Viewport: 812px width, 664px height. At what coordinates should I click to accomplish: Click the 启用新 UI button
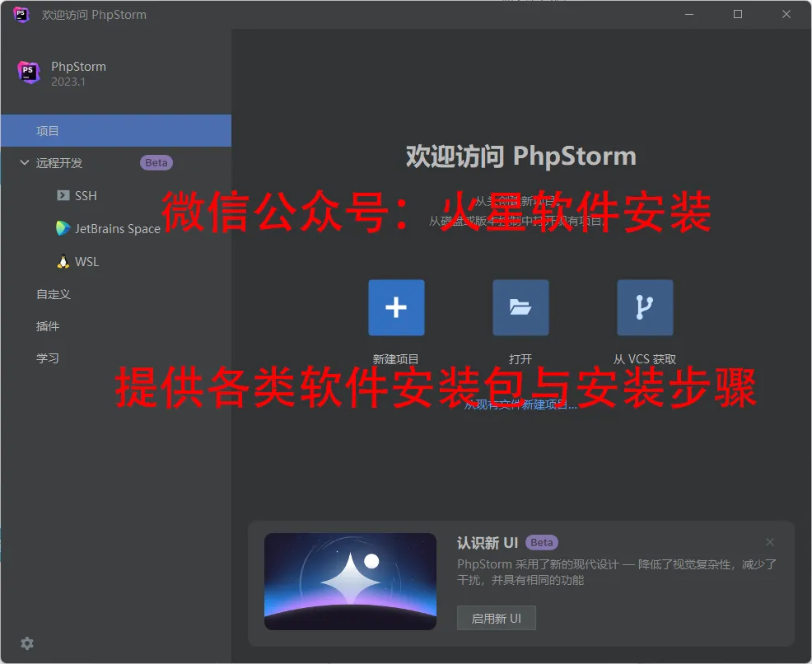[496, 619]
